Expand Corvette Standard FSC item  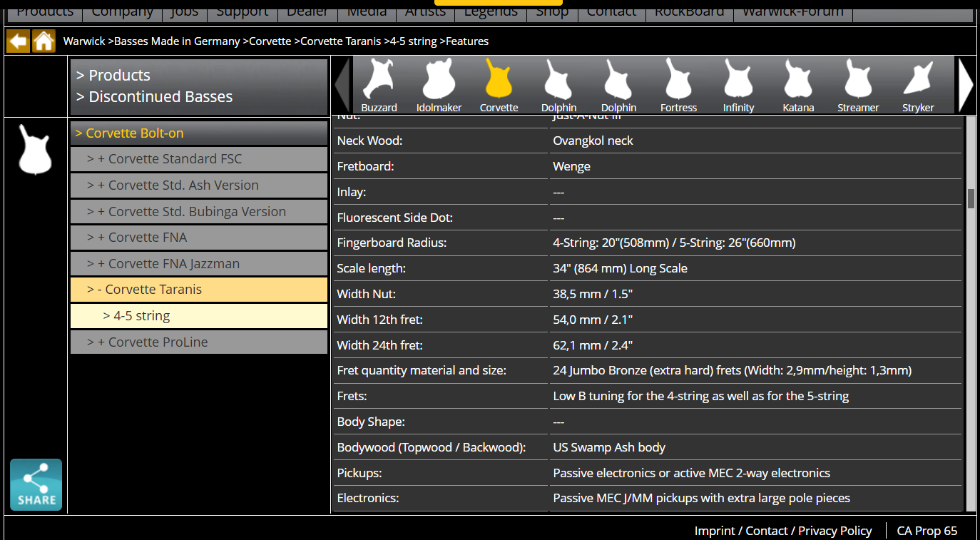point(199,159)
